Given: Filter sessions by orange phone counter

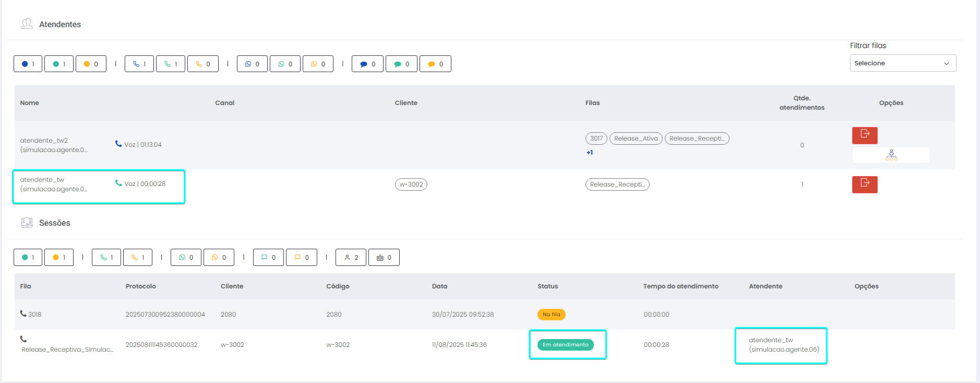Looking at the screenshot, I should [x=138, y=258].
